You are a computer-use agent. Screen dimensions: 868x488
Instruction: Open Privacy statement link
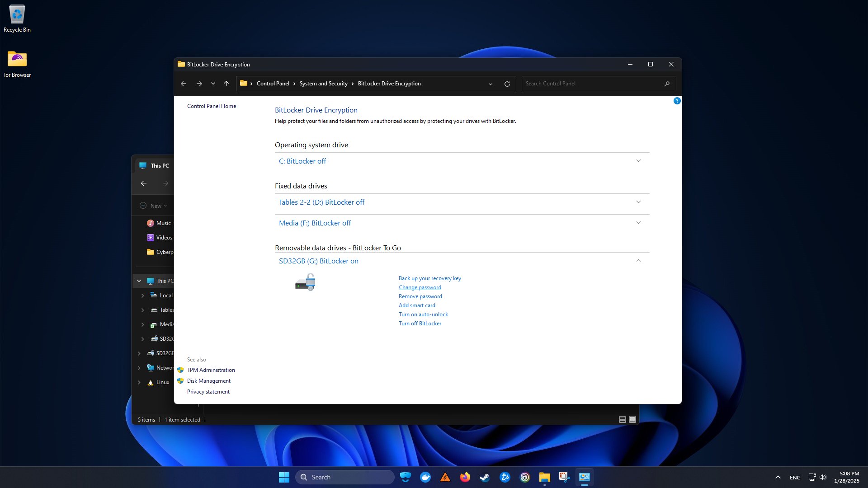pos(208,392)
